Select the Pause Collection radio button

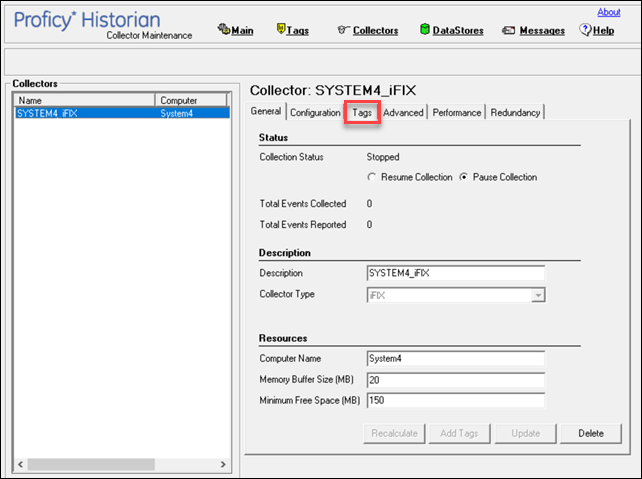tap(463, 177)
